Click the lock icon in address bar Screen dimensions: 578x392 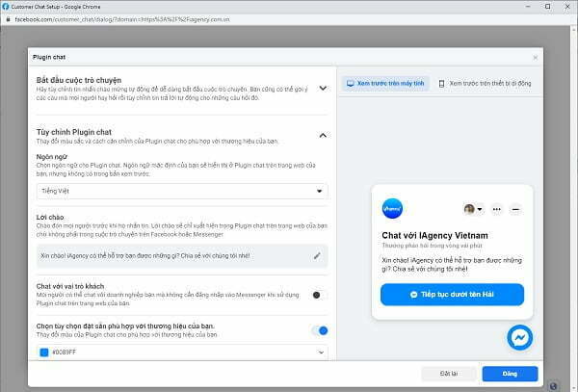point(8,19)
